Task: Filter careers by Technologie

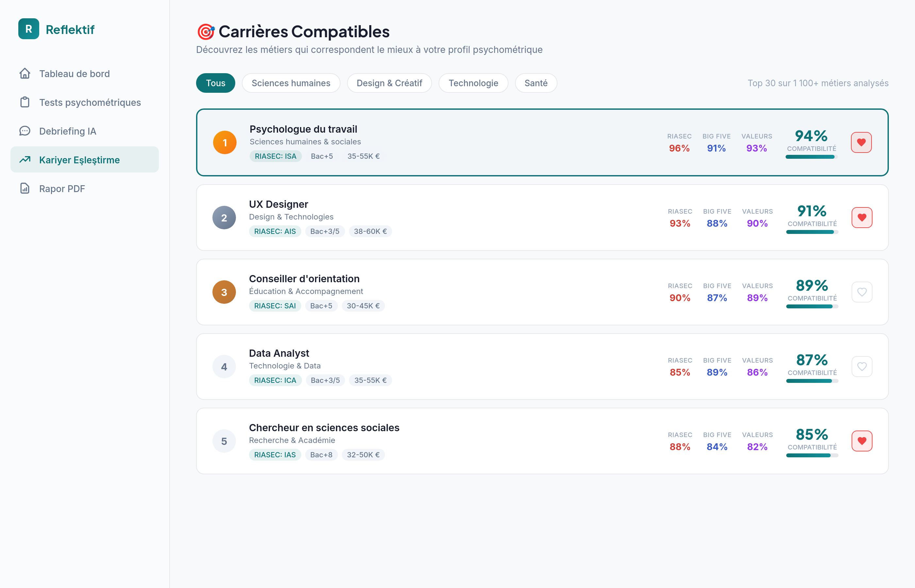Action: coord(473,83)
